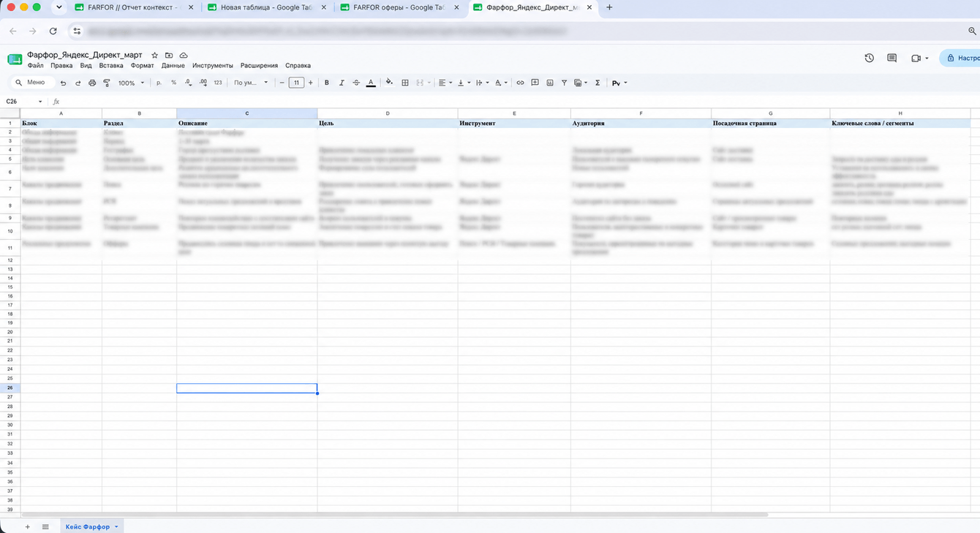Viewport: 980px width, 533px height.
Task: Open the Расширения menu
Action: [259, 66]
